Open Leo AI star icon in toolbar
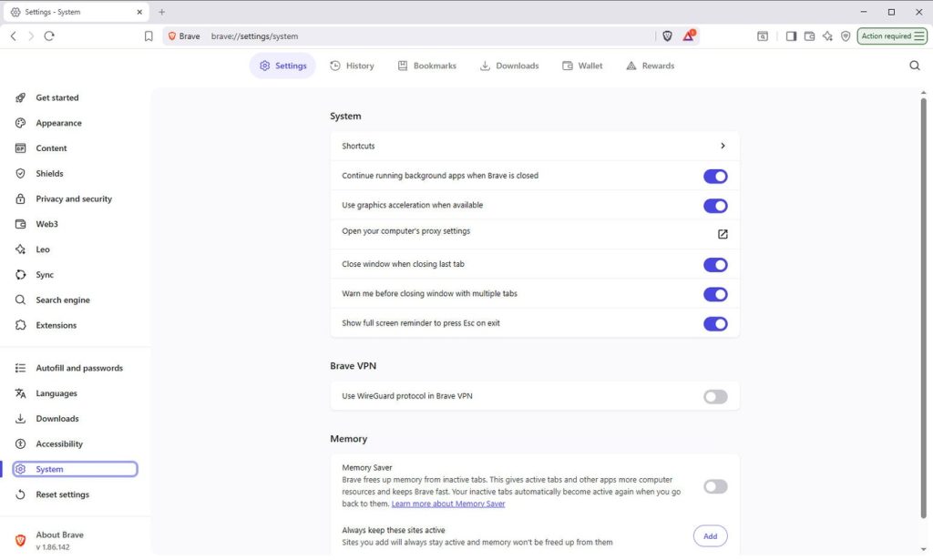933x560 pixels. coord(827,36)
